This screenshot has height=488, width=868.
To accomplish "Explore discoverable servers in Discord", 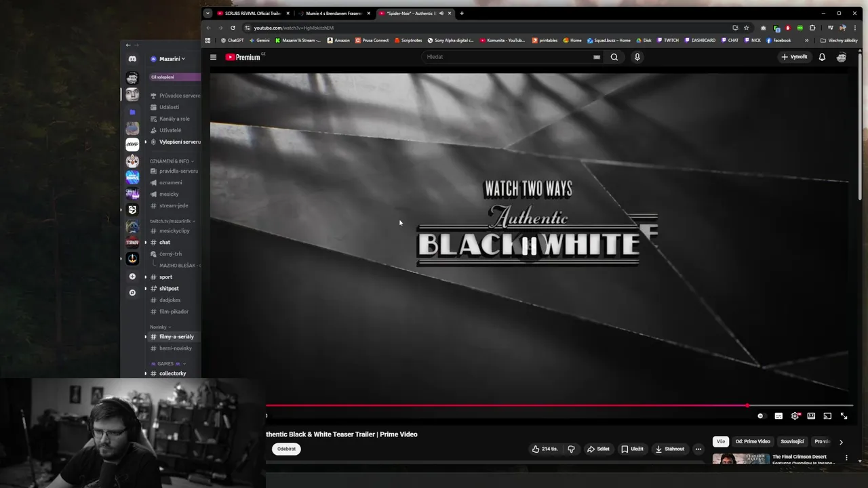I will click(x=132, y=293).
